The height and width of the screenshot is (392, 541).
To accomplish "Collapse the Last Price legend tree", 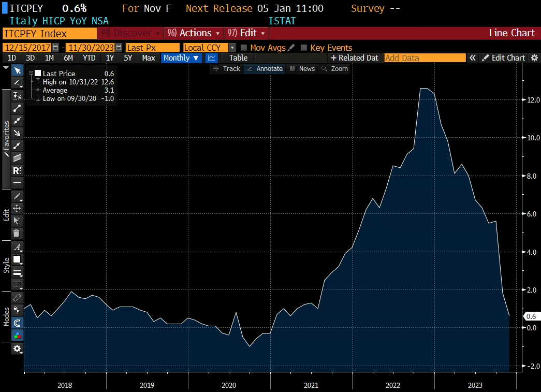I will coord(31,73).
